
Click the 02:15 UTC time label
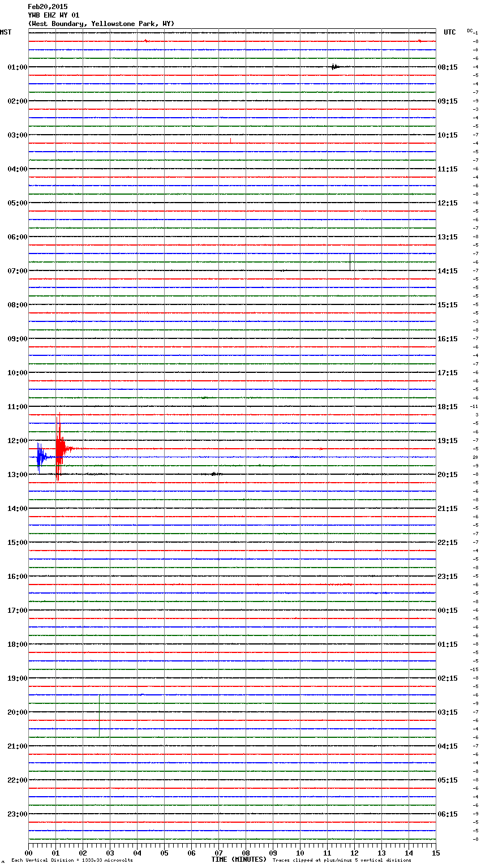pos(448,678)
